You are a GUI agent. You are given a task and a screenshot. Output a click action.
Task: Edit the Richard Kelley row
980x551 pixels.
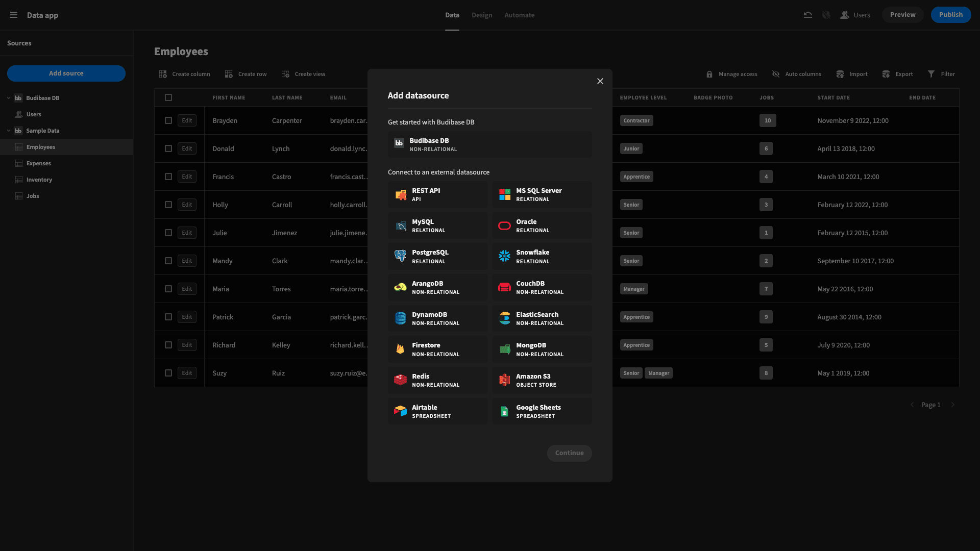pyautogui.click(x=187, y=345)
